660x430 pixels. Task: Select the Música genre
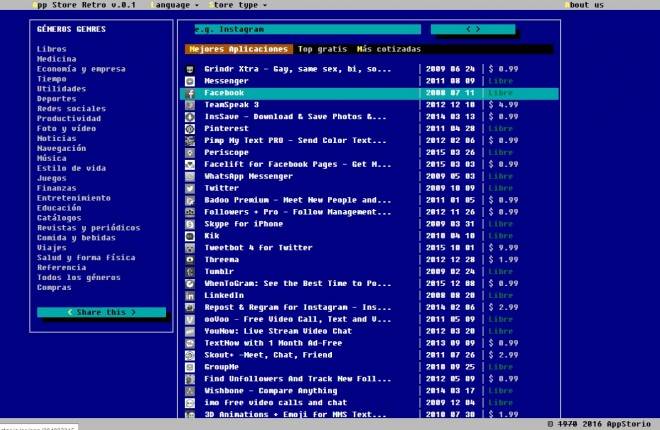(x=51, y=158)
